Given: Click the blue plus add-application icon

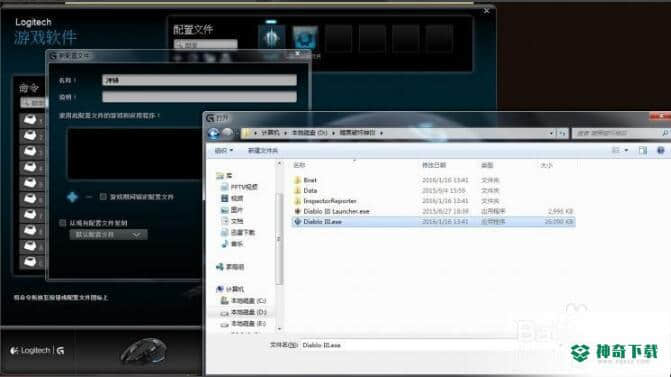Looking at the screenshot, I should (72, 197).
